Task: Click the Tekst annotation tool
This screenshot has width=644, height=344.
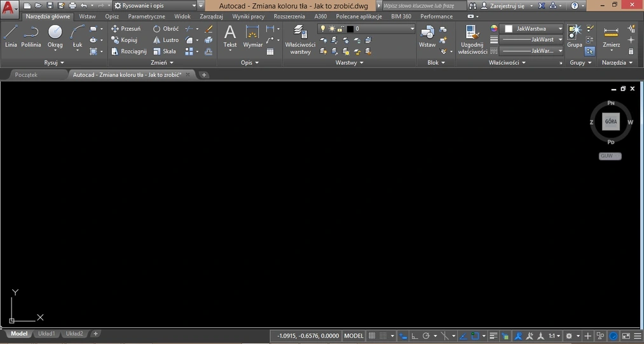Action: point(230,36)
